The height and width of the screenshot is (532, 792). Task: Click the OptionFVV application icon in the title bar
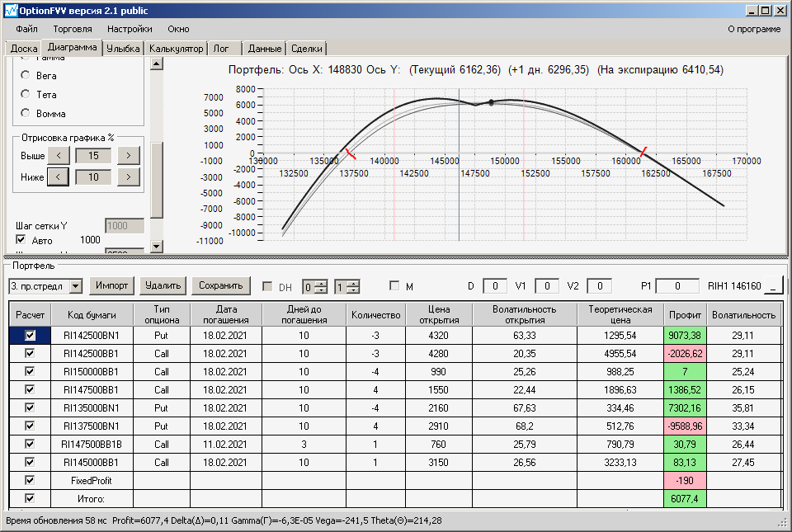11,11
